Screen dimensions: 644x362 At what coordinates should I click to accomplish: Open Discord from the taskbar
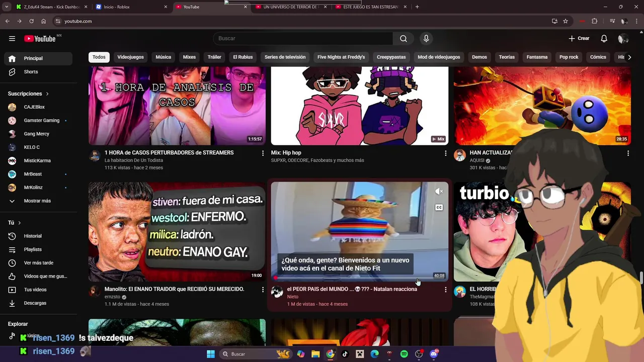pos(434,354)
